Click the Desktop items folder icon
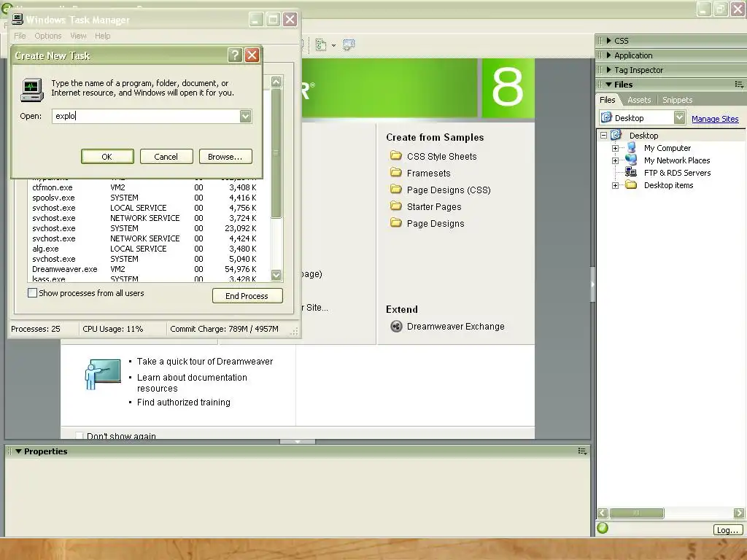Image resolution: width=747 pixels, height=560 pixels. pos(631,184)
